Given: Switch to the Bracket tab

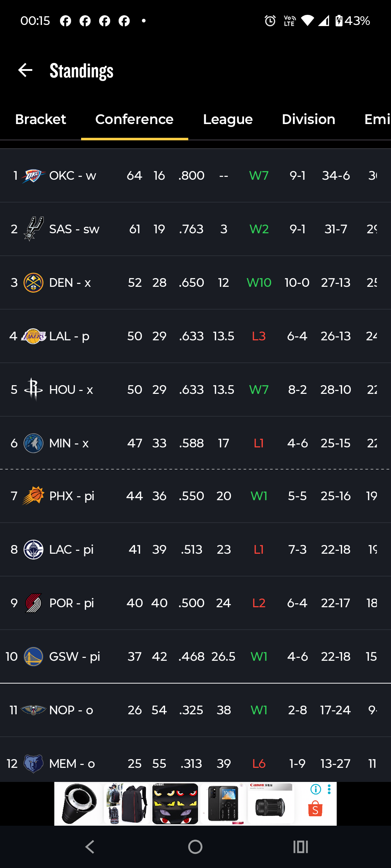Looking at the screenshot, I should [x=41, y=119].
